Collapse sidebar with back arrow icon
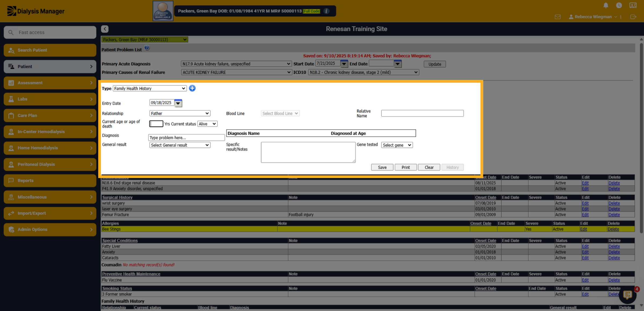The height and width of the screenshot is (311, 644). tap(105, 29)
